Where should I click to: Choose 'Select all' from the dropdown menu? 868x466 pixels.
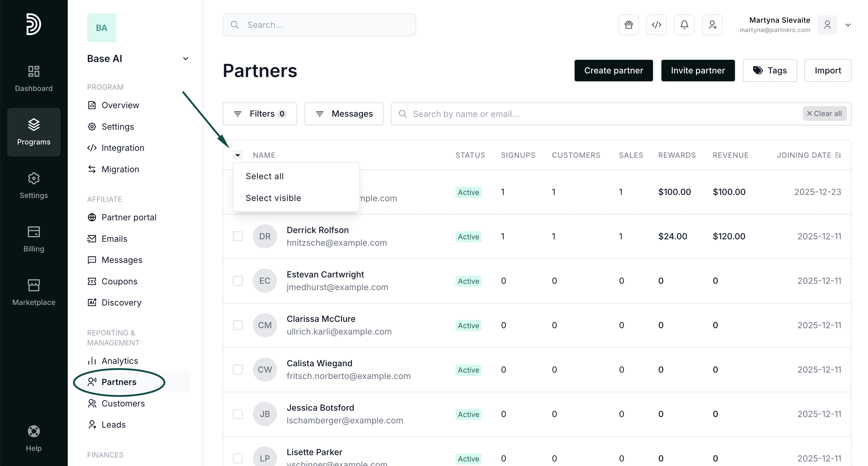(265, 176)
